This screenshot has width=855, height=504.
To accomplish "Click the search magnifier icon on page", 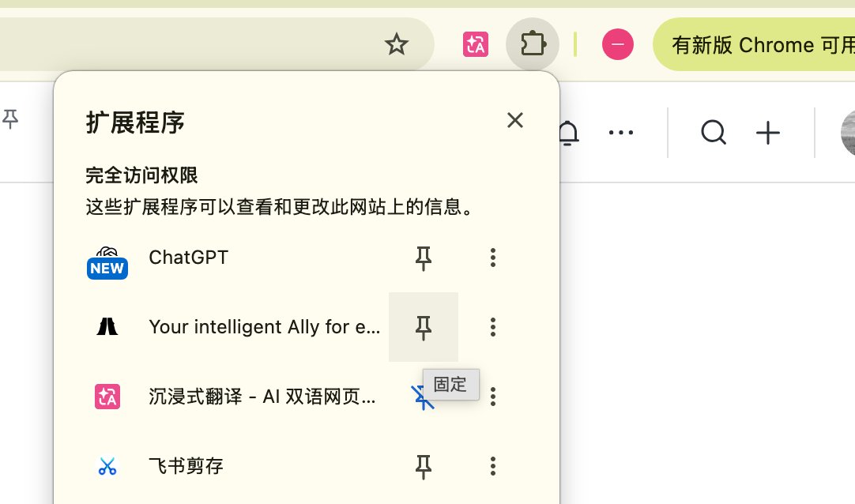I will click(x=714, y=133).
